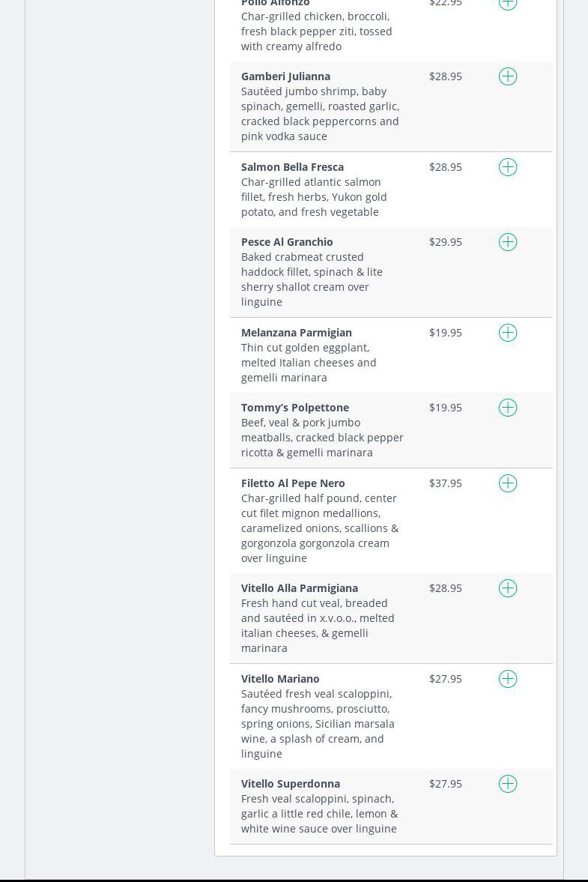Open Filetto Al Pepe Nero item name

coord(293,483)
